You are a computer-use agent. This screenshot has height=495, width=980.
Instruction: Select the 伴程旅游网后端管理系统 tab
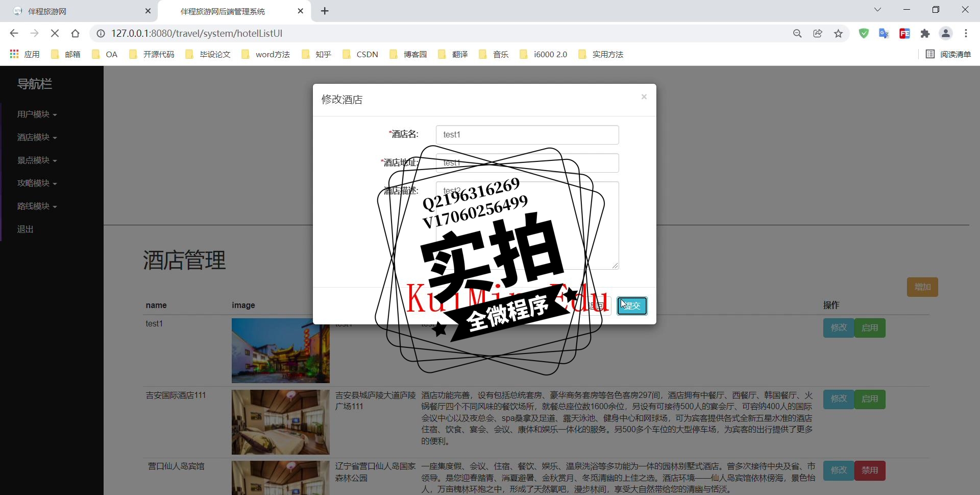[x=235, y=11]
